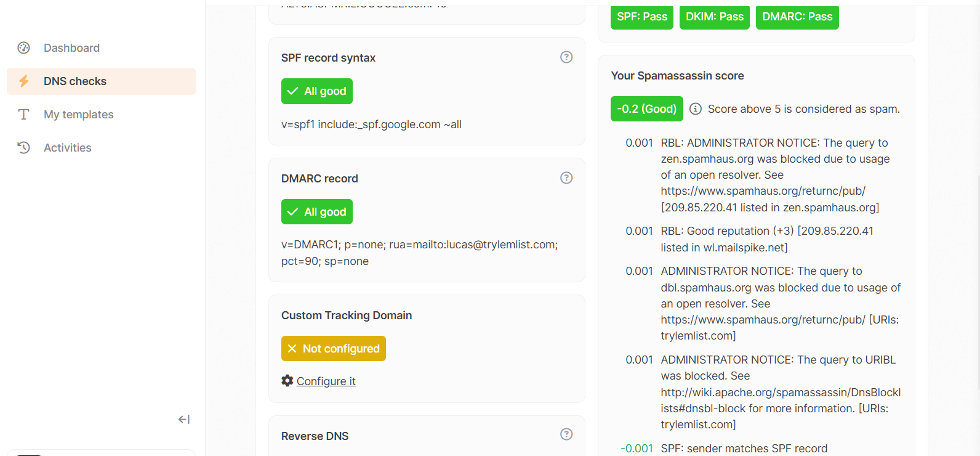The image size is (980, 456).
Task: Click the My templates text icon
Action: (x=24, y=115)
